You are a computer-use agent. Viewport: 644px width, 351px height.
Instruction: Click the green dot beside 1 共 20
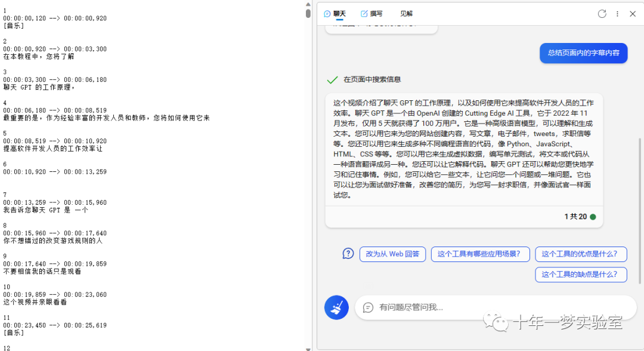pyautogui.click(x=593, y=217)
